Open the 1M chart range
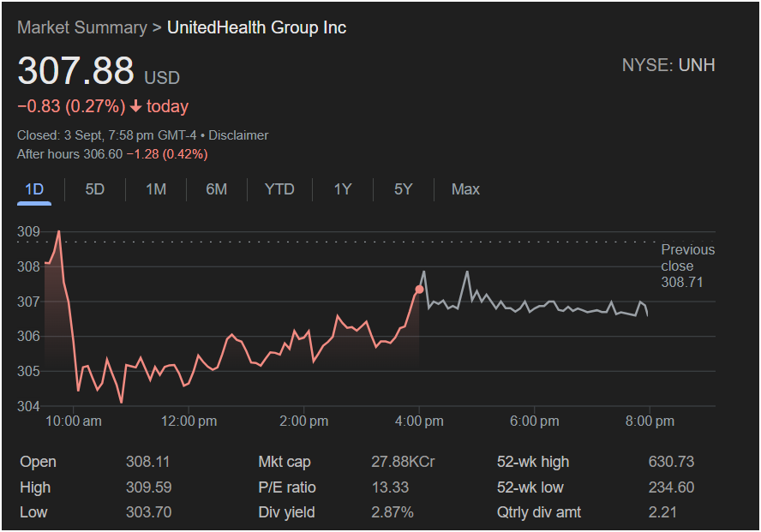 (x=156, y=189)
